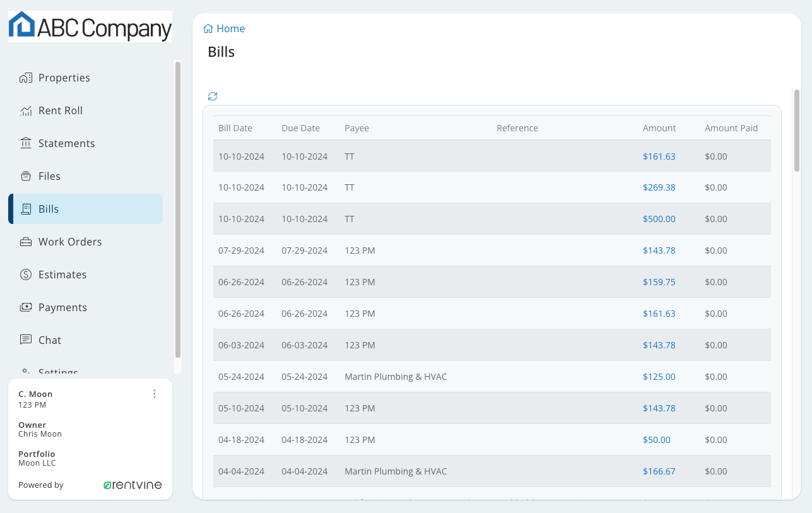Go to the Home breadcrumb link
The height and width of the screenshot is (513, 812).
tap(230, 28)
